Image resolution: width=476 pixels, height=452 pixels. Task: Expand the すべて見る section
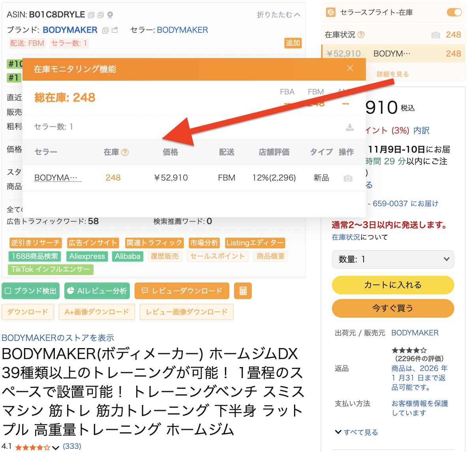[x=356, y=432]
